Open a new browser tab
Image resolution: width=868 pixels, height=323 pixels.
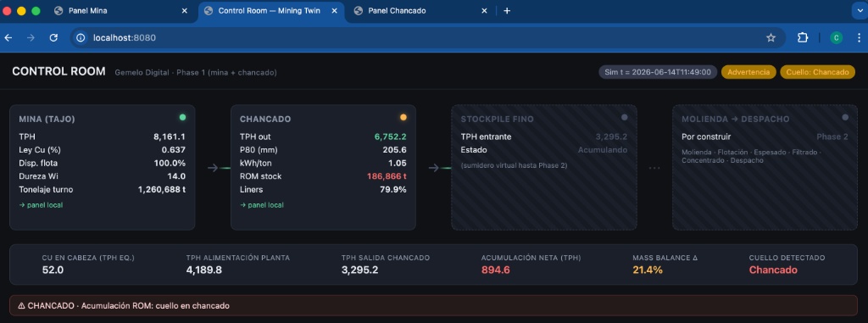click(507, 10)
